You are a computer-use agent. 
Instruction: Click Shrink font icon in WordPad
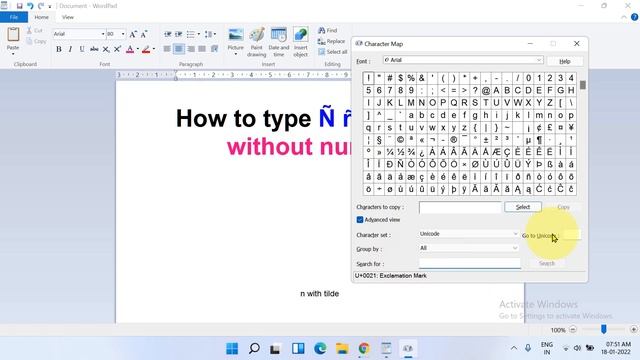tap(144, 34)
